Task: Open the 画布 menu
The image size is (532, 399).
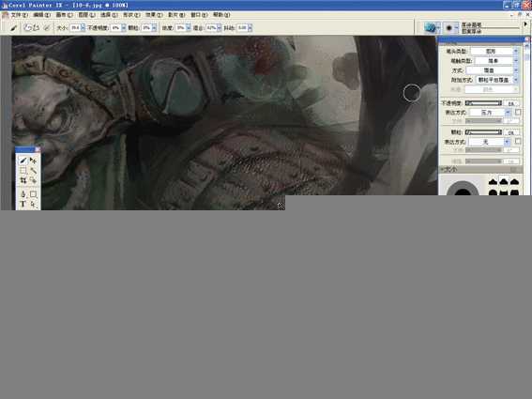Action: [x=64, y=15]
